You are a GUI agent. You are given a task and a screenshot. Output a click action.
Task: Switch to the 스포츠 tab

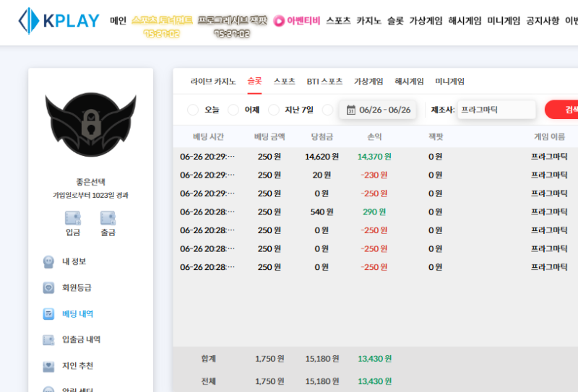coord(284,82)
